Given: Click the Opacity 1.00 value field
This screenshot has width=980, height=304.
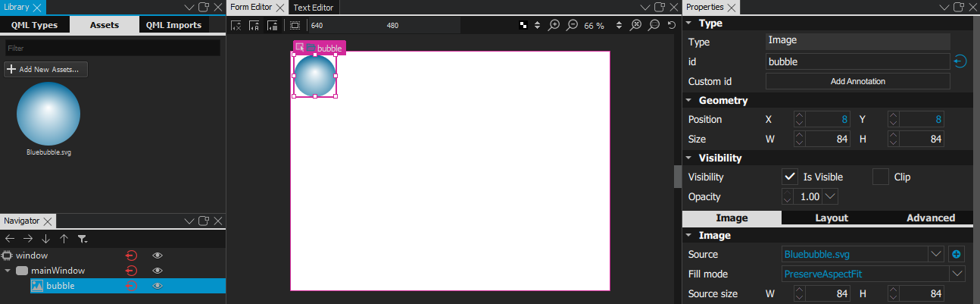Looking at the screenshot, I should [809, 196].
